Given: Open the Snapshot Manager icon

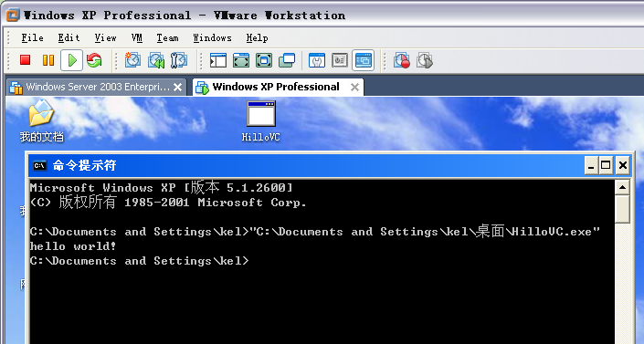Looking at the screenshot, I should 179,60.
